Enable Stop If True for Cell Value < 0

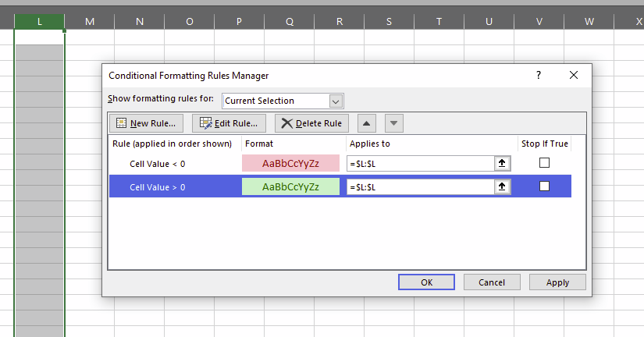(544, 163)
